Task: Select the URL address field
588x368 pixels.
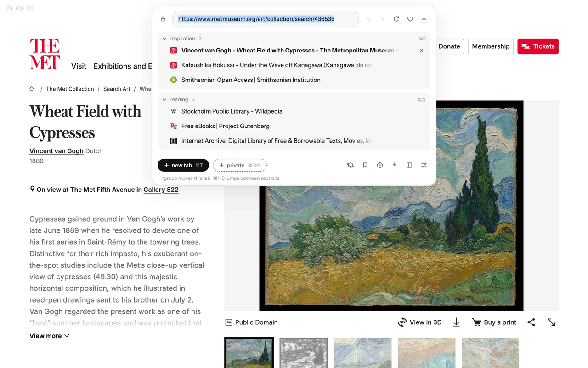Action: pos(266,19)
